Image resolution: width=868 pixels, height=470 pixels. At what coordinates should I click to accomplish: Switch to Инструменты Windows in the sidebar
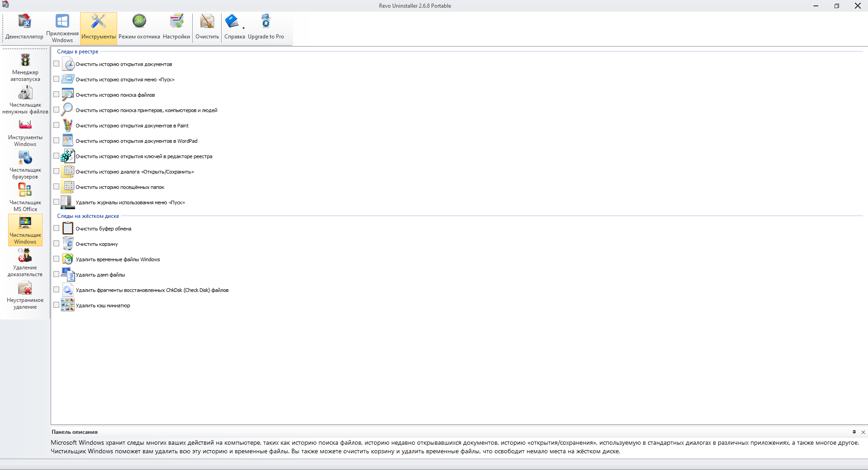[25, 132]
